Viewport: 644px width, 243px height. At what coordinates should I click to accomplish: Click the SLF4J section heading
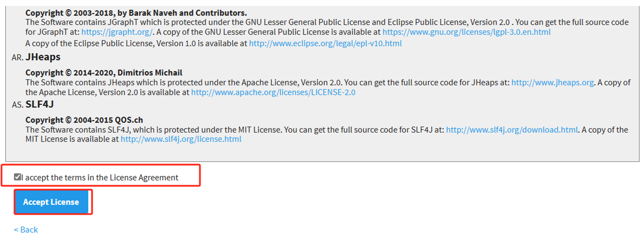(40, 104)
